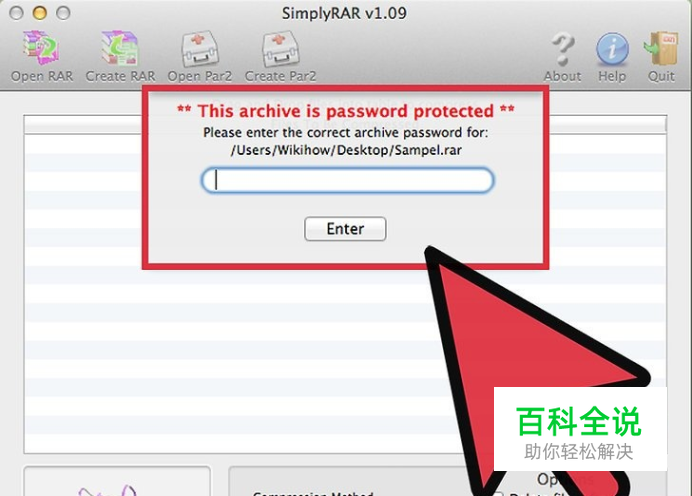
Task: Click the Enter button in password dialog
Action: tap(345, 229)
